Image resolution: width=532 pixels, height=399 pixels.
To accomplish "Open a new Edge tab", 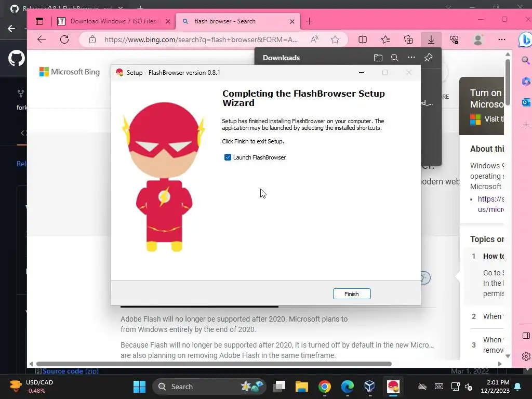I will 309,21.
